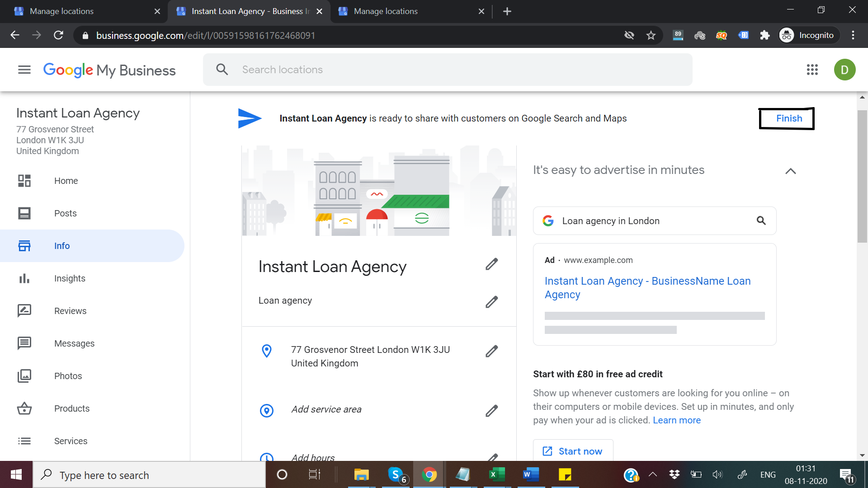Image resolution: width=868 pixels, height=488 pixels.
Task: Edit the Loan agency category
Action: pyautogui.click(x=492, y=302)
